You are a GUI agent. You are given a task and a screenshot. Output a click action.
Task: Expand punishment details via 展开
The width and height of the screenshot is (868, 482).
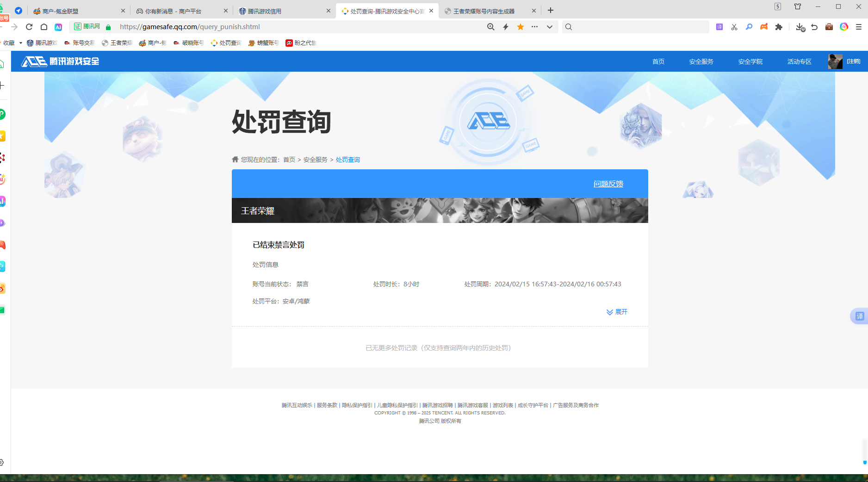tap(617, 312)
